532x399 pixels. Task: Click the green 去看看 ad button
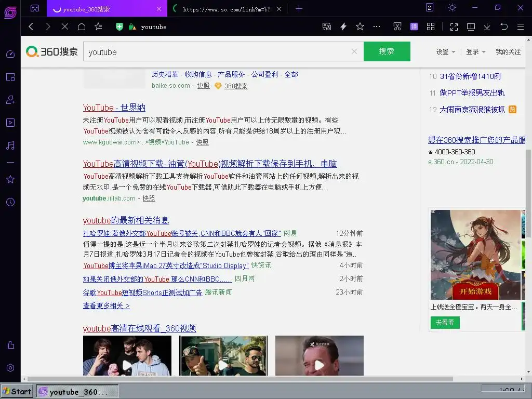pos(445,322)
